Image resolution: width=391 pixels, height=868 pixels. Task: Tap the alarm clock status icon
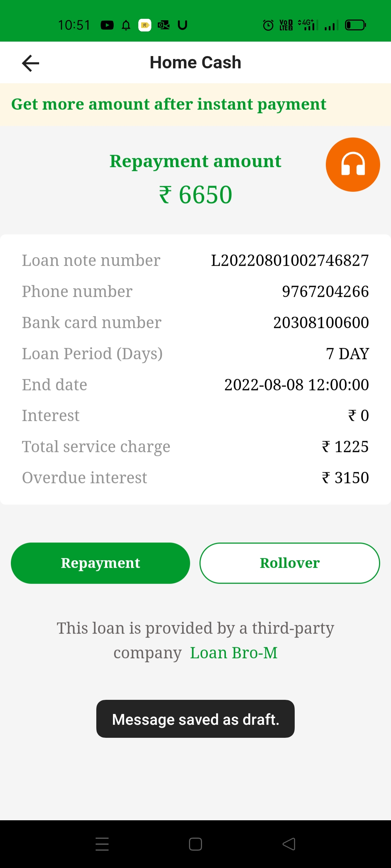click(268, 25)
